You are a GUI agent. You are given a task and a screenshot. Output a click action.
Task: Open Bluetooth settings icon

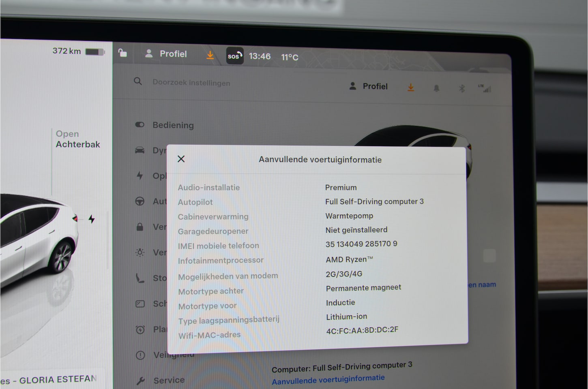click(461, 88)
